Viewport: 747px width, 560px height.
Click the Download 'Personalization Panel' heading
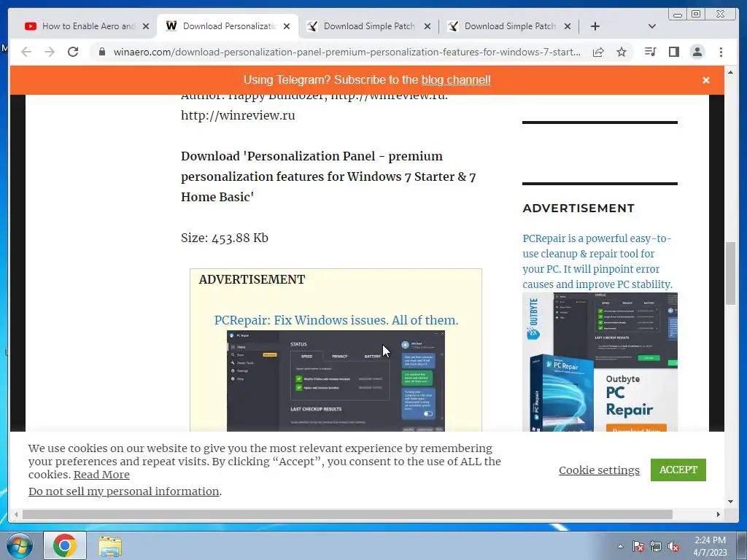pyautogui.click(x=328, y=176)
